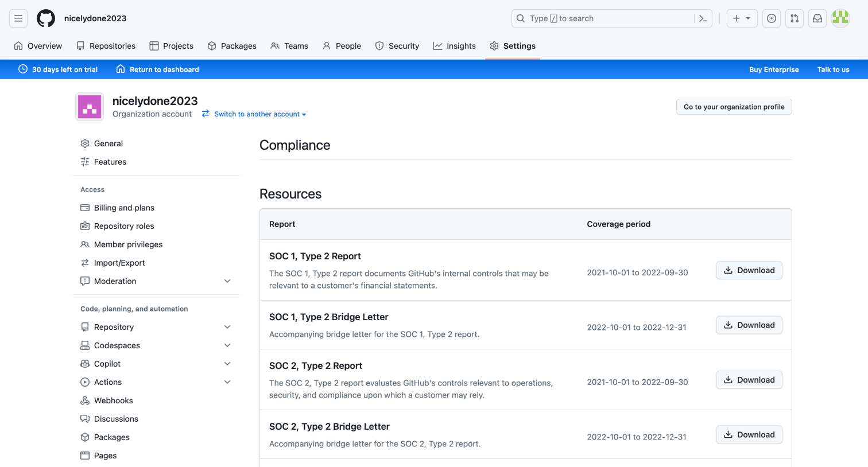Expand the Actions section chevron
868x467 pixels.
(x=227, y=382)
